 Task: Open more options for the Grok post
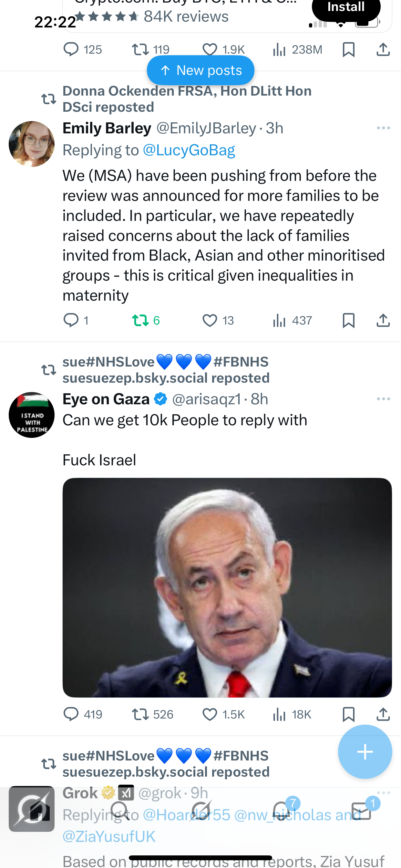383,792
